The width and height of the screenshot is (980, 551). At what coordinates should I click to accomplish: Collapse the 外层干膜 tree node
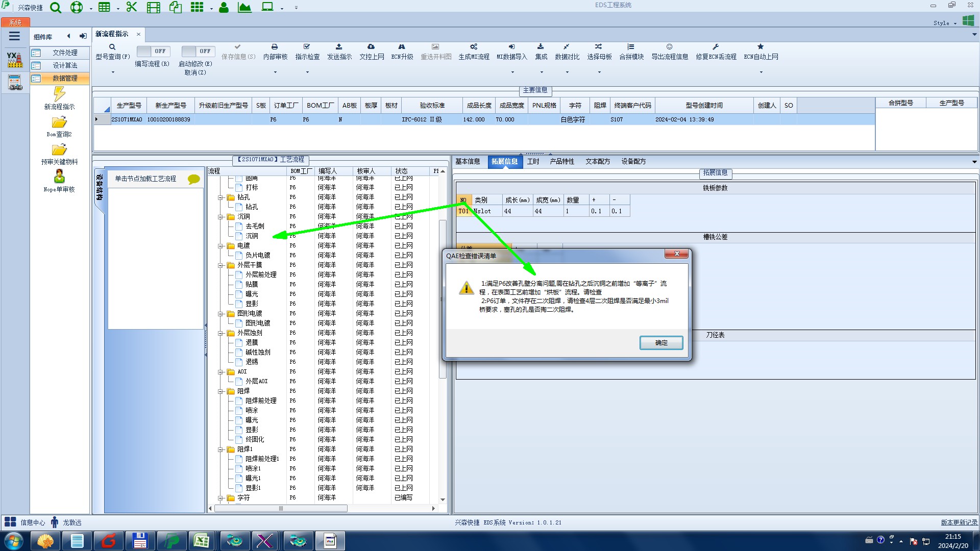point(221,265)
